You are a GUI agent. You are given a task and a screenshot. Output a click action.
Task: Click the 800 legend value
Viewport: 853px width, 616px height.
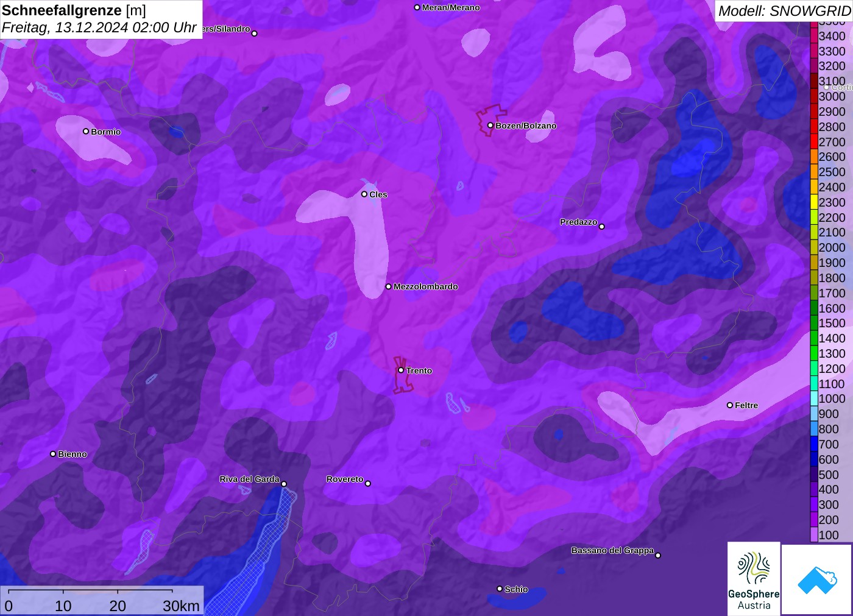[x=829, y=429]
